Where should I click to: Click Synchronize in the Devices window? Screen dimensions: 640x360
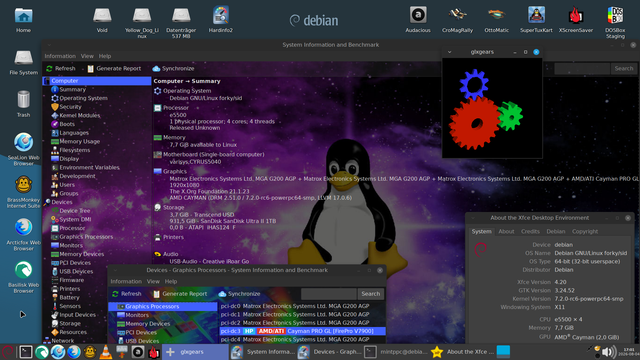click(x=239, y=294)
